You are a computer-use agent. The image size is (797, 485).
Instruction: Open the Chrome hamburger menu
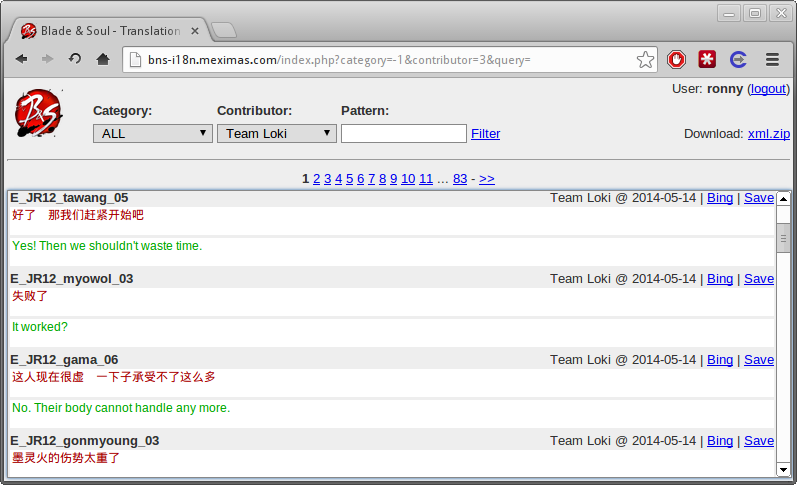tap(773, 59)
